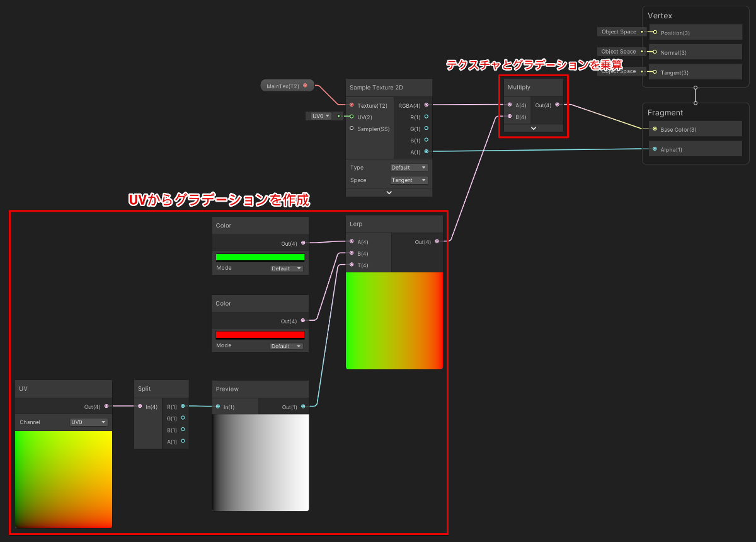Click the gradient preview under the Lerp node
Viewport: 756px width, 542px height.
point(394,320)
